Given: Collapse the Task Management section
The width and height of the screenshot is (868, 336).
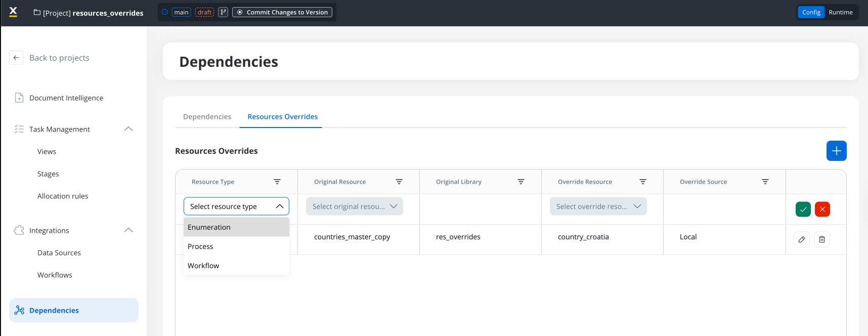Looking at the screenshot, I should point(128,129).
